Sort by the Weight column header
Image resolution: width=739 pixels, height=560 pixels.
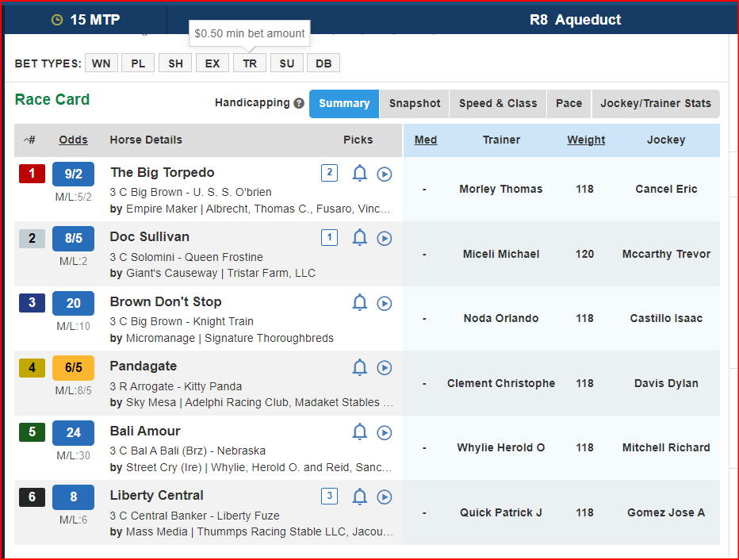coord(586,140)
